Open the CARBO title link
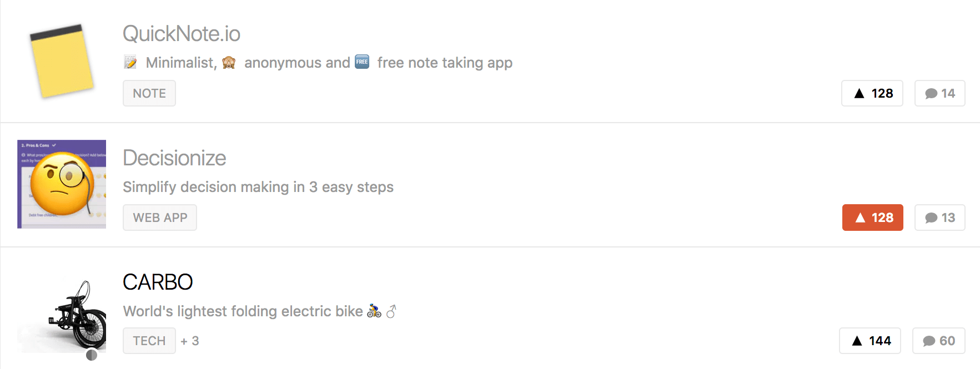The image size is (980, 369). (x=158, y=282)
